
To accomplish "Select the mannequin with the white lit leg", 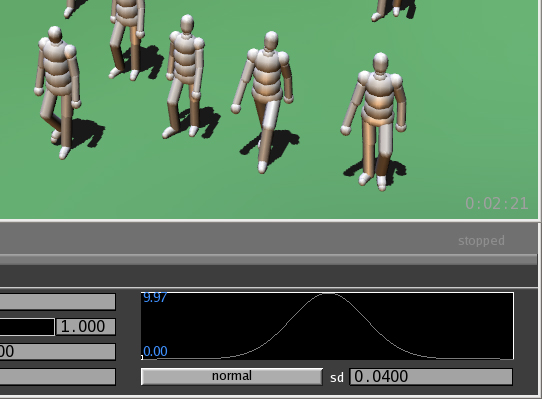I will point(264,102).
